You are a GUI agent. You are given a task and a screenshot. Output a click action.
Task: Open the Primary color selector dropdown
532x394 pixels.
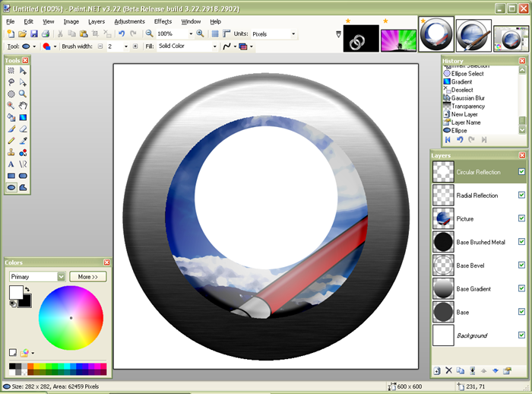point(61,277)
